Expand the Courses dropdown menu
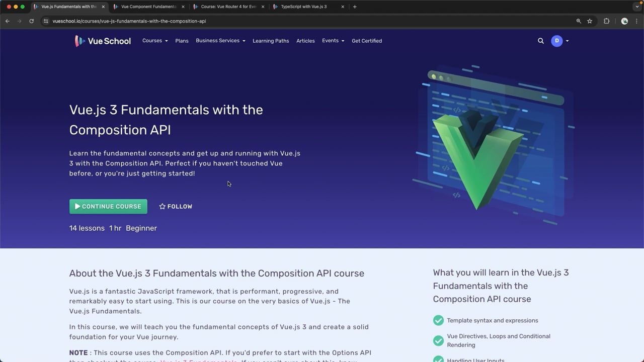The width and height of the screenshot is (644, 362). [155, 41]
